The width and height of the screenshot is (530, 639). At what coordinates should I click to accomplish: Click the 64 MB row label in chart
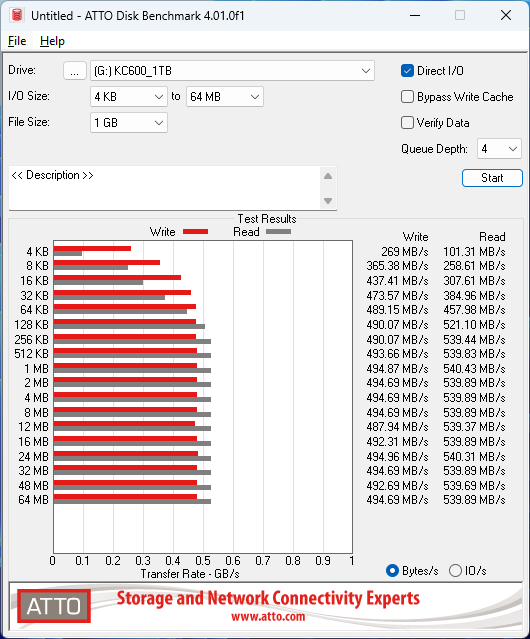(33, 500)
